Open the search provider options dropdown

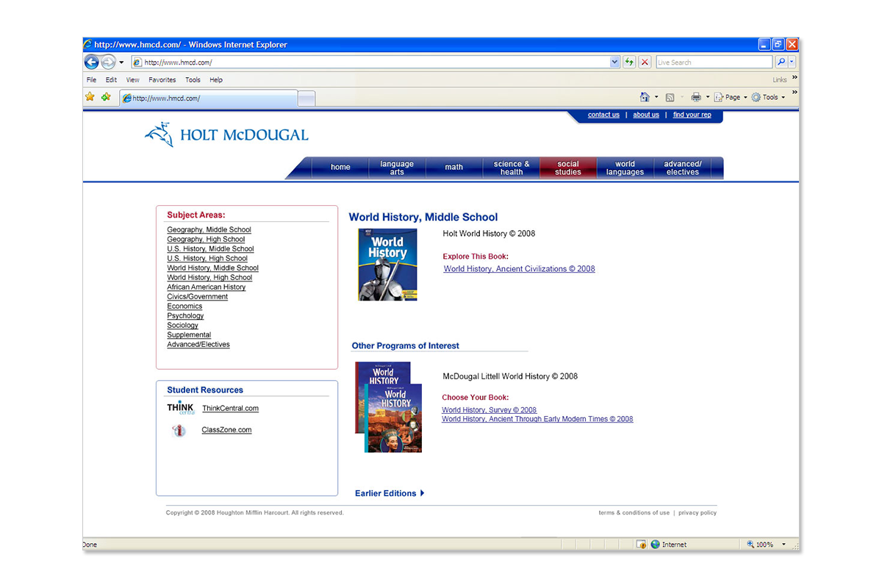click(792, 62)
